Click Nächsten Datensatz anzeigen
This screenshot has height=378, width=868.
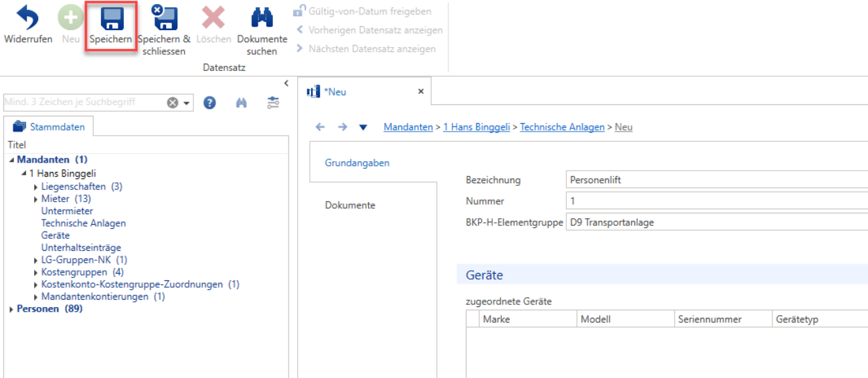tap(365, 49)
